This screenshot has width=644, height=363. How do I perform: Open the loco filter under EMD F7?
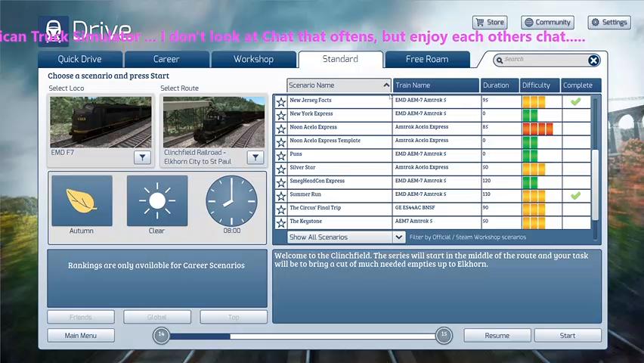142,157
